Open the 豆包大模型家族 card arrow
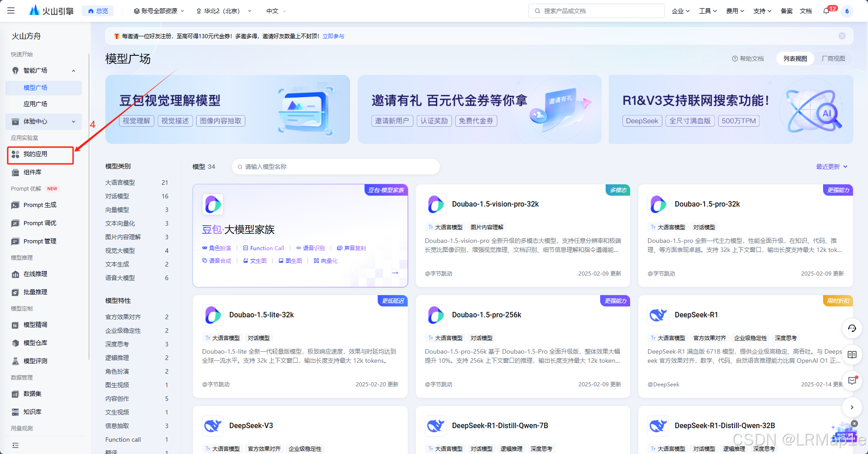 [395, 273]
